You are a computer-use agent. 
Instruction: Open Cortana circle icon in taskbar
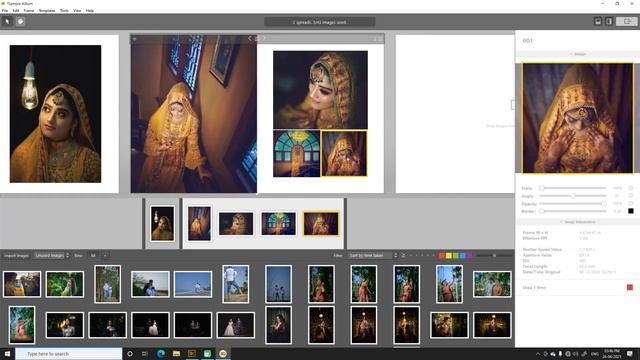coord(130,354)
